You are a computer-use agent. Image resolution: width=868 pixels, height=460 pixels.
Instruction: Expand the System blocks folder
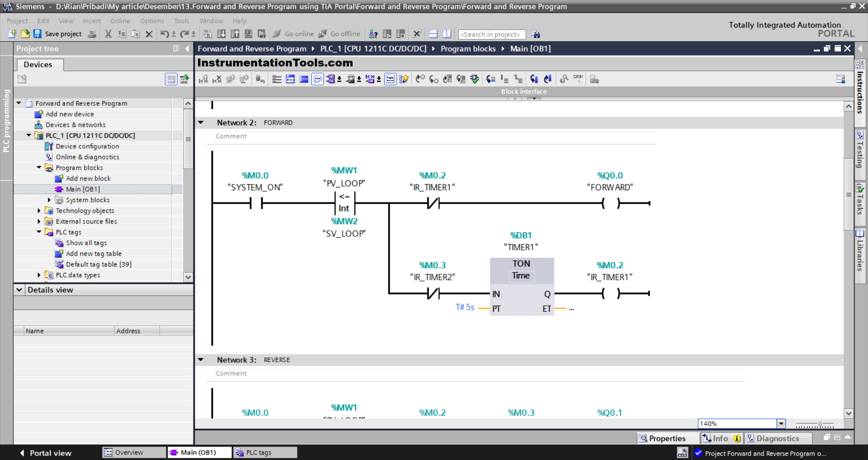49,200
